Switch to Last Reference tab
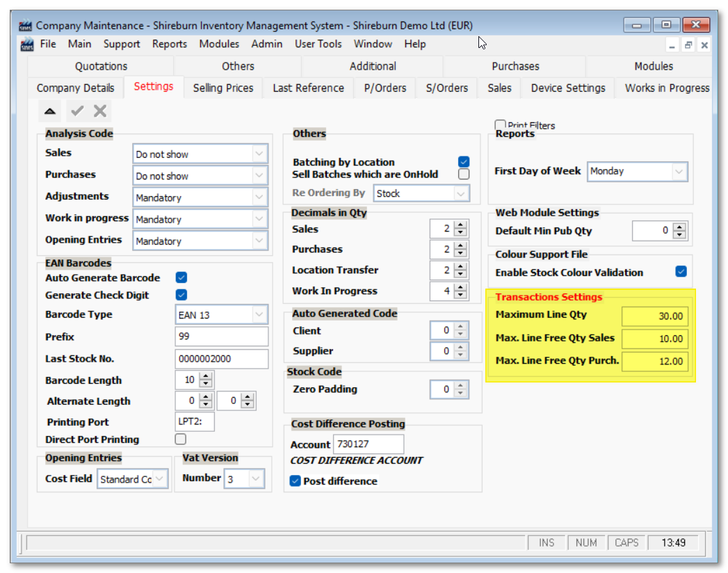The height and width of the screenshot is (573, 728). [x=308, y=88]
